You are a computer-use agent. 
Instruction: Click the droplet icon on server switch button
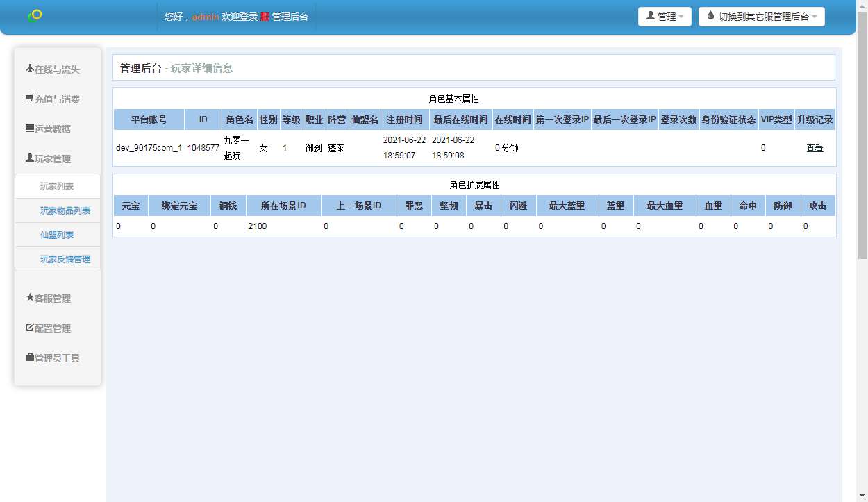(x=710, y=16)
